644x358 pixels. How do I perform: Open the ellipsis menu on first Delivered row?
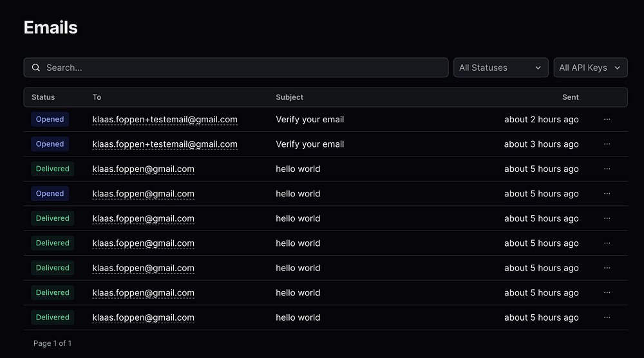pos(607,169)
